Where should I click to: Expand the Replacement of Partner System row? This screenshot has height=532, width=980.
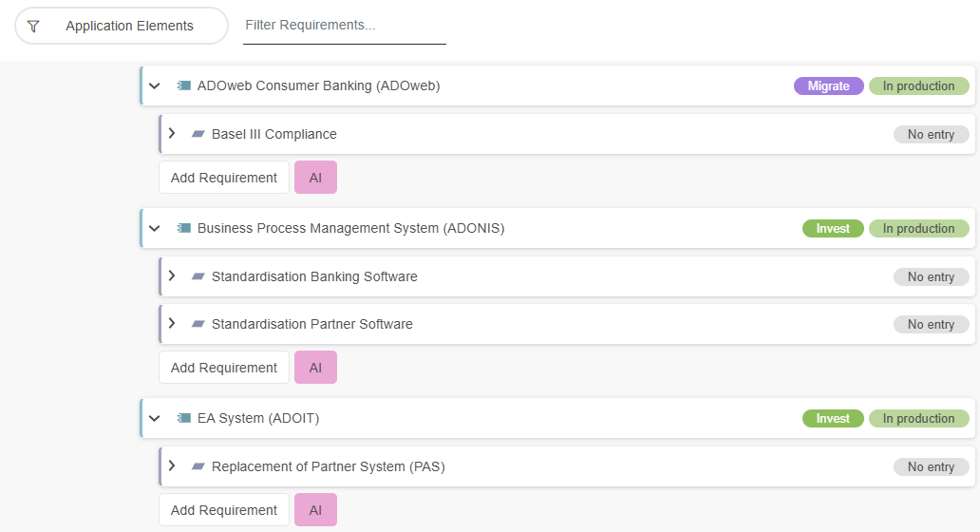pos(172,465)
